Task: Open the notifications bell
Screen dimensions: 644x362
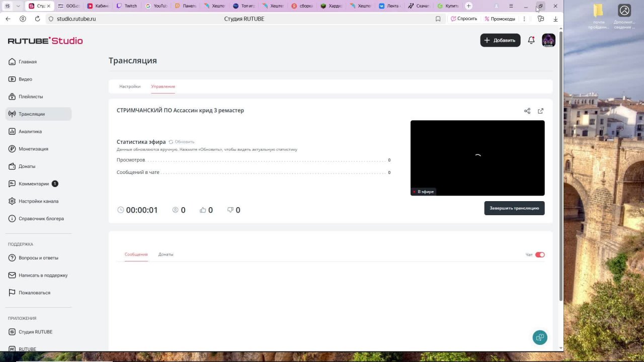Action: tap(531, 40)
